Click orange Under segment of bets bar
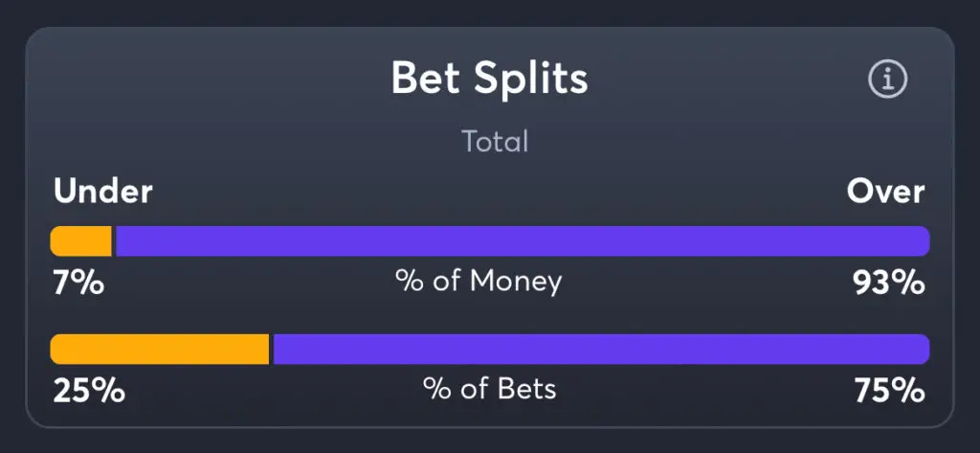 [159, 350]
